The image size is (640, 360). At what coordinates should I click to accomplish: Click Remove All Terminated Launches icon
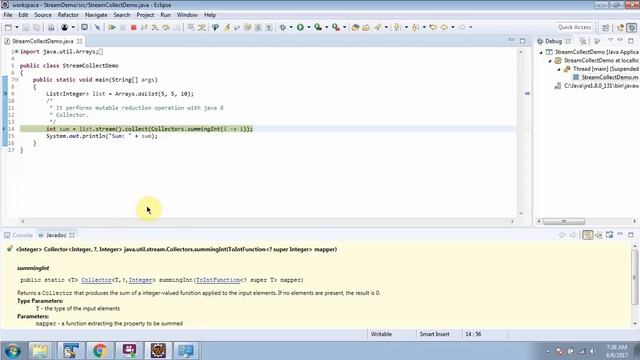[583, 41]
